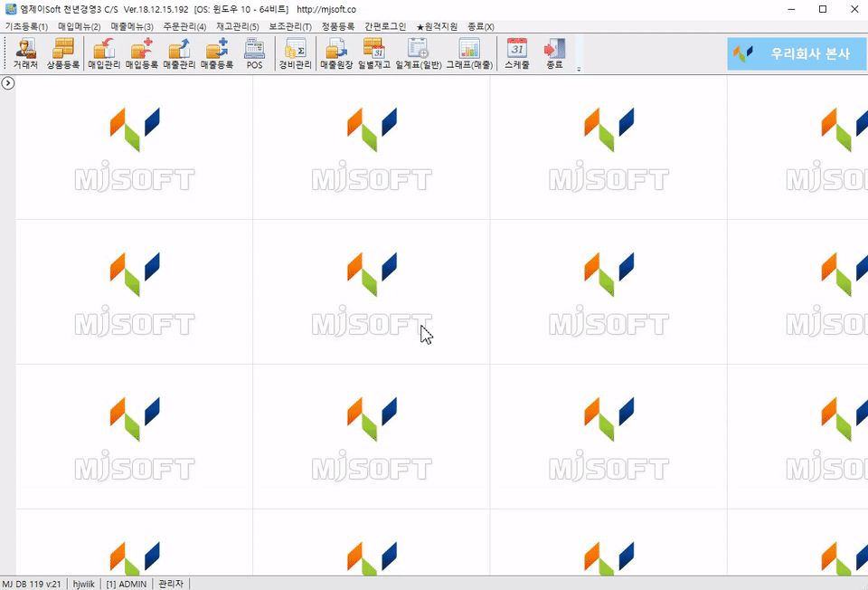Launch 매입관리 in the toolbar
Screen dimensions: 868x590
point(104,53)
